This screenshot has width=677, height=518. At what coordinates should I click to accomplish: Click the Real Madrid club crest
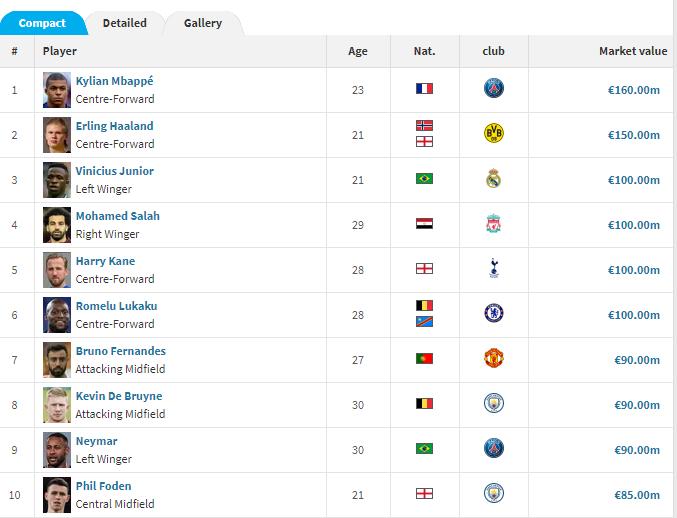pos(493,179)
